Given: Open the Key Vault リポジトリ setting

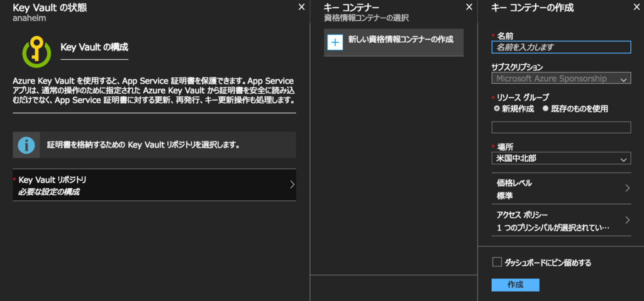Looking at the screenshot, I should point(155,185).
